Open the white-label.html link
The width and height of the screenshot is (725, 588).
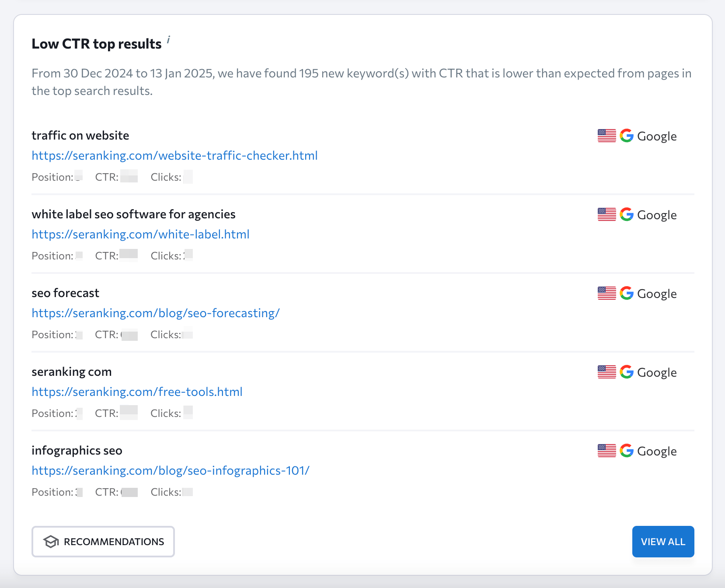click(x=140, y=234)
